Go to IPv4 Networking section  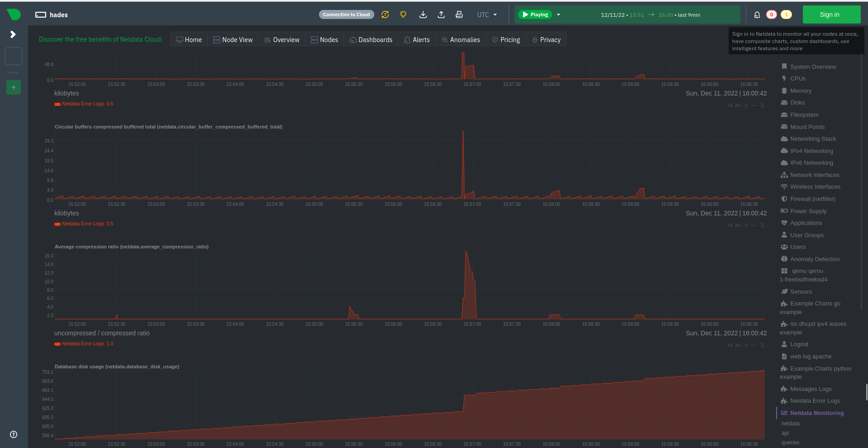[807, 151]
